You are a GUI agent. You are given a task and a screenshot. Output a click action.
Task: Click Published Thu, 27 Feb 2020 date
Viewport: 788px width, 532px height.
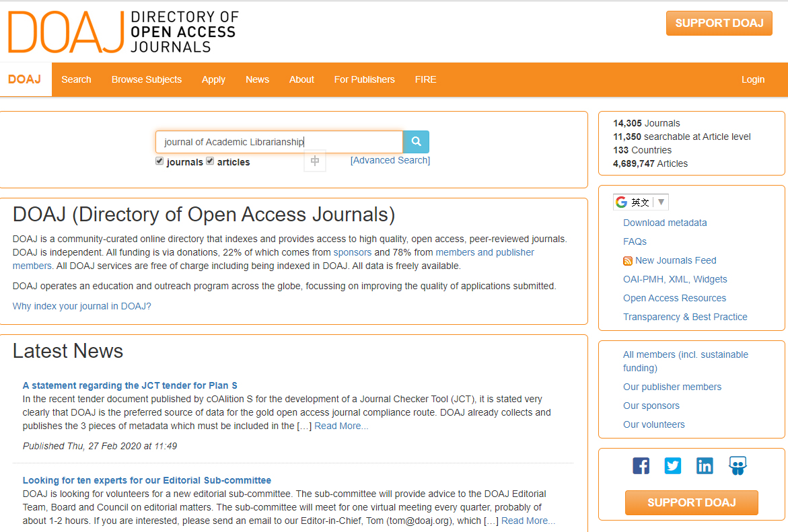click(100, 446)
